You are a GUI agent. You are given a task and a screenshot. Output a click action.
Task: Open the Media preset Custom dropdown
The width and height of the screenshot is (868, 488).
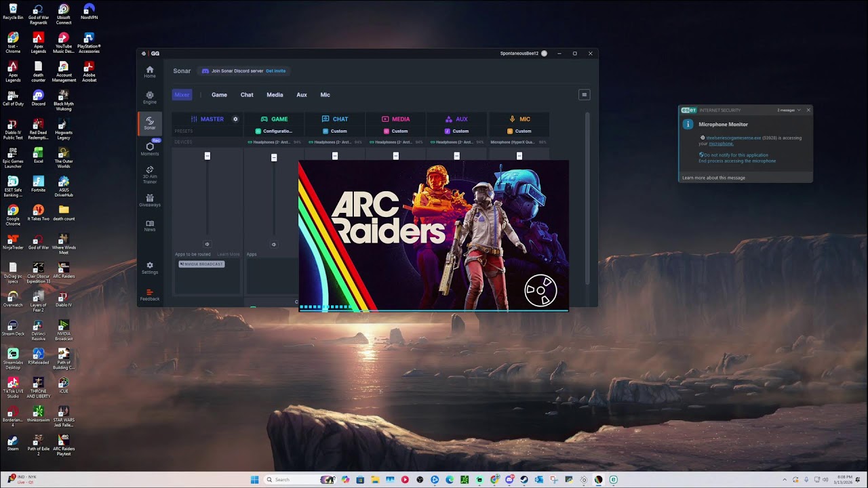(x=396, y=131)
